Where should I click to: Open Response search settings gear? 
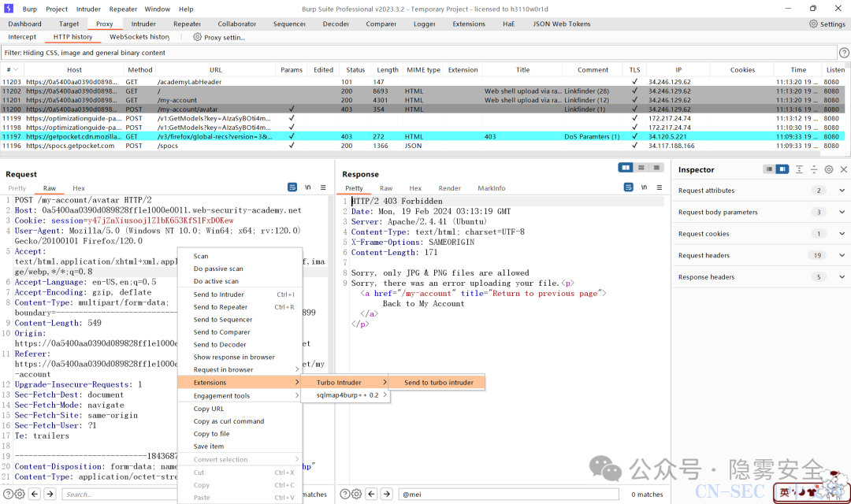[356, 494]
